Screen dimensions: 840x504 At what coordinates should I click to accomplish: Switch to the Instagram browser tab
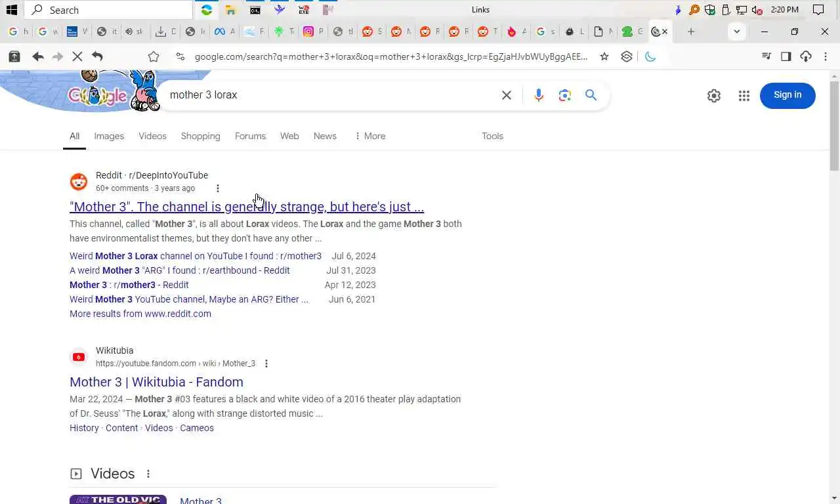tap(308, 31)
